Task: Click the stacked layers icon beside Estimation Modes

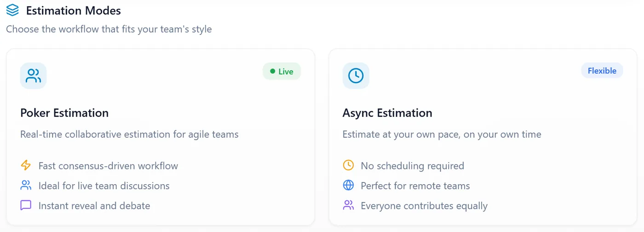Action: pos(12,10)
